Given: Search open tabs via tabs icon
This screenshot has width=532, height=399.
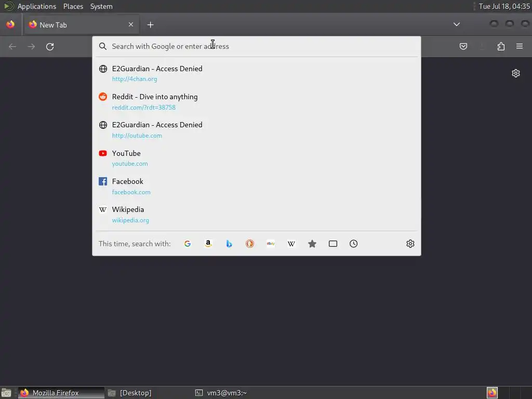Looking at the screenshot, I should (333, 244).
